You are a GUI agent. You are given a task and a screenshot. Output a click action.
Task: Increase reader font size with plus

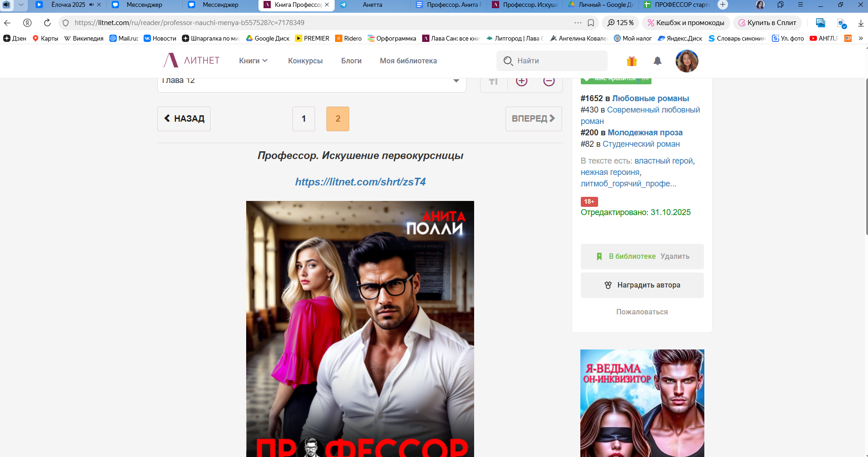(x=522, y=81)
